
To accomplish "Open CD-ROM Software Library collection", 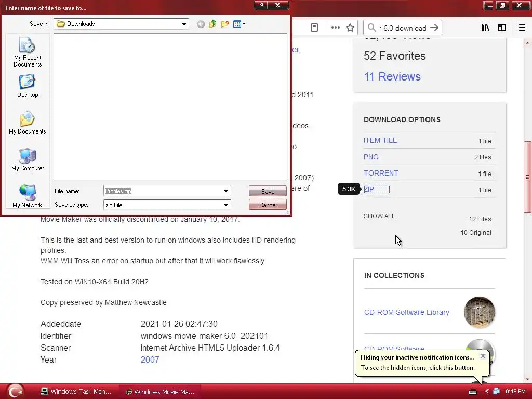I will (x=406, y=312).
